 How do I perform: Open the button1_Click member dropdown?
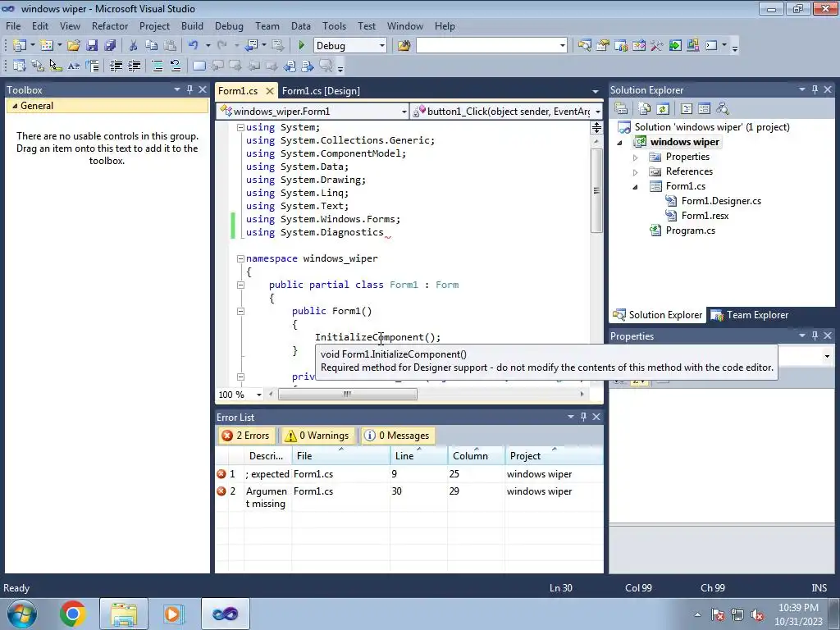click(x=598, y=112)
